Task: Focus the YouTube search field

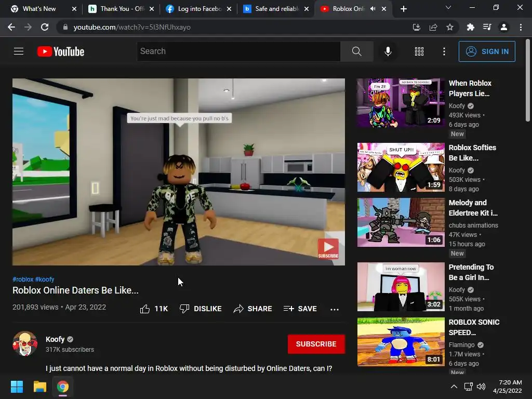Action: coord(238,51)
